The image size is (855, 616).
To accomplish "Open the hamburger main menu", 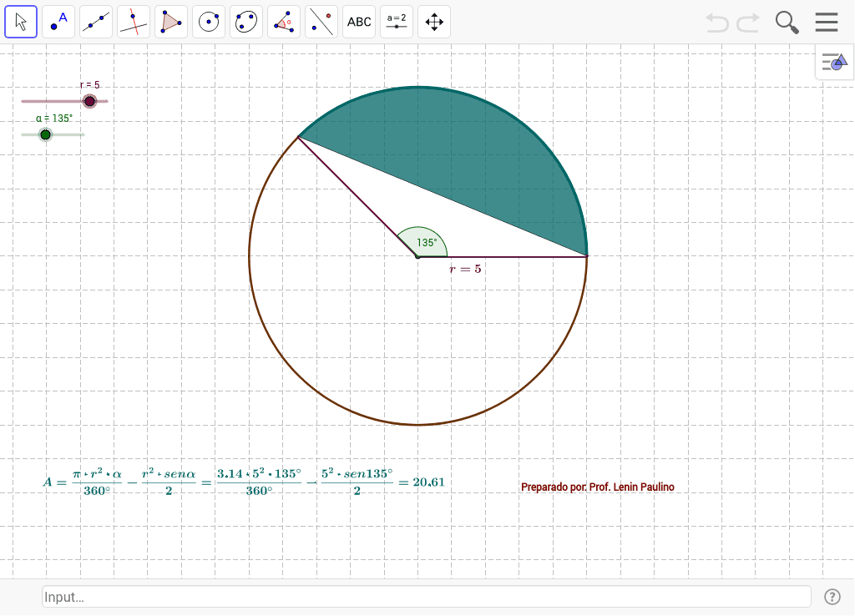I will 827,22.
